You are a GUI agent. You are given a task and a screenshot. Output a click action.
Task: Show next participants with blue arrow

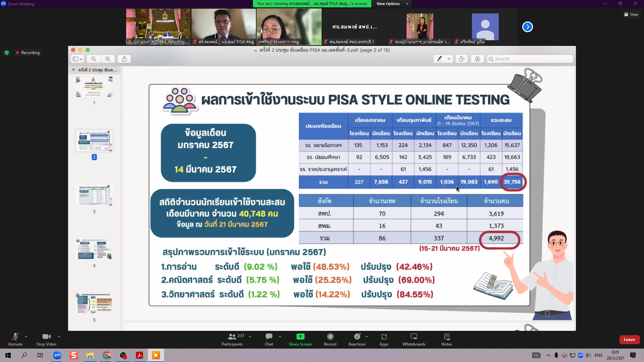coord(527,27)
